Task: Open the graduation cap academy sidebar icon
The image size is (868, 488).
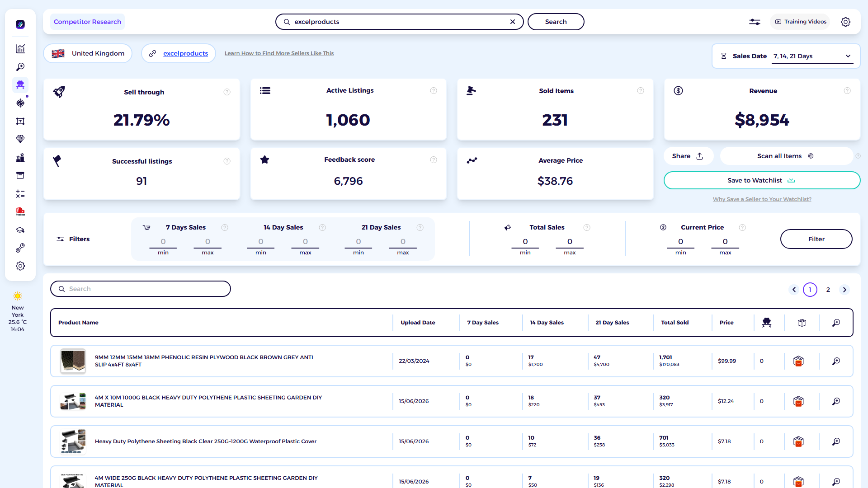Action: (20, 230)
